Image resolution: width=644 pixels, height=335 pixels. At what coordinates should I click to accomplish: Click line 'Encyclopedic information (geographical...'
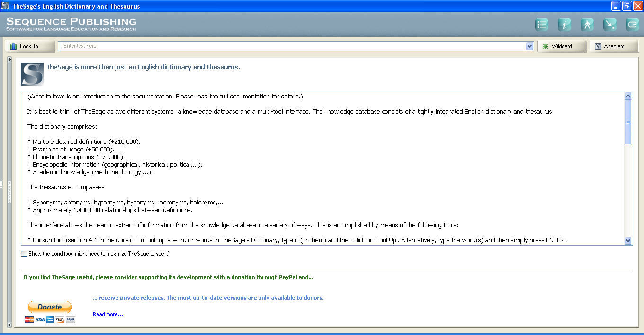(x=115, y=164)
